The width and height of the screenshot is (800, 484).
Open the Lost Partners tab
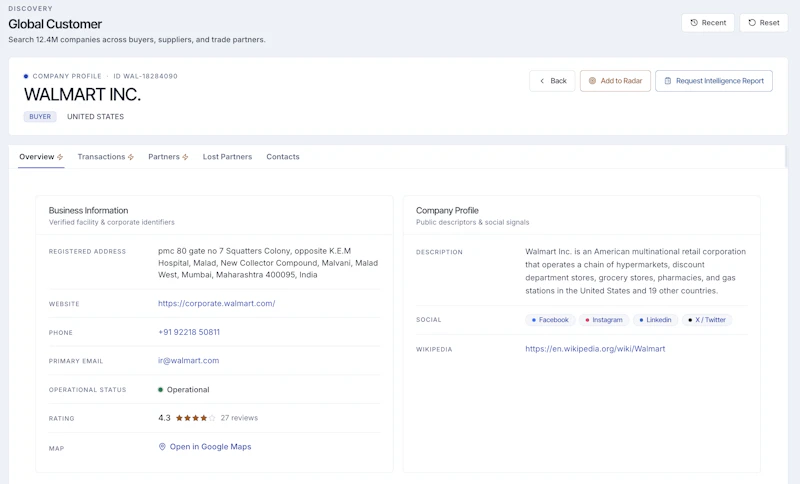pyautogui.click(x=228, y=157)
